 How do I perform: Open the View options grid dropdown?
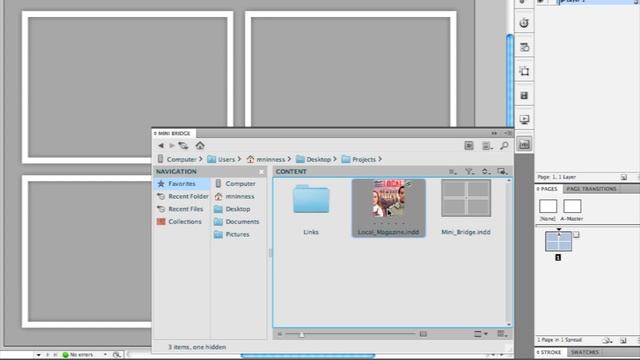(x=502, y=334)
